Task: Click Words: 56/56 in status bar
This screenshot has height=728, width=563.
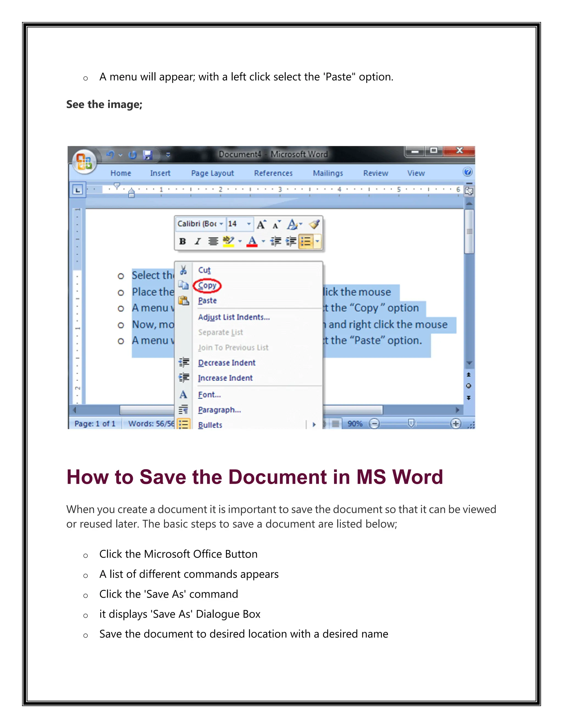Action: tap(151, 424)
